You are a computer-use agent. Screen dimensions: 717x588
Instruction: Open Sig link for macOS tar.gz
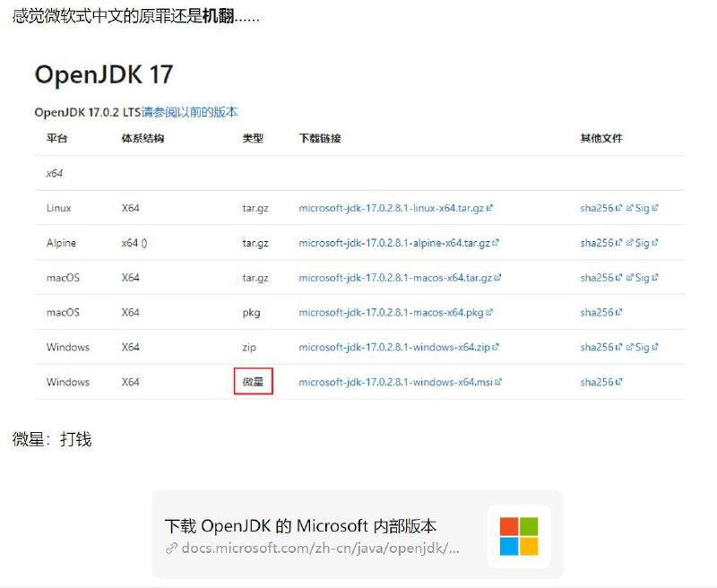coord(642,278)
